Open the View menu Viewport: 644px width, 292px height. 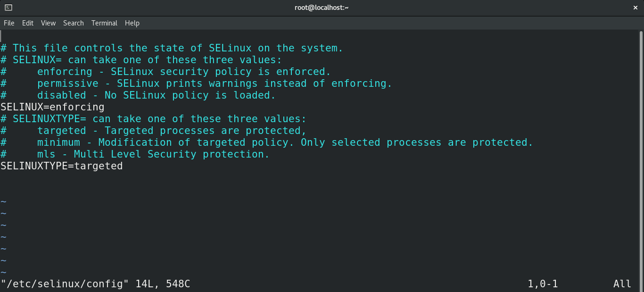pyautogui.click(x=48, y=23)
